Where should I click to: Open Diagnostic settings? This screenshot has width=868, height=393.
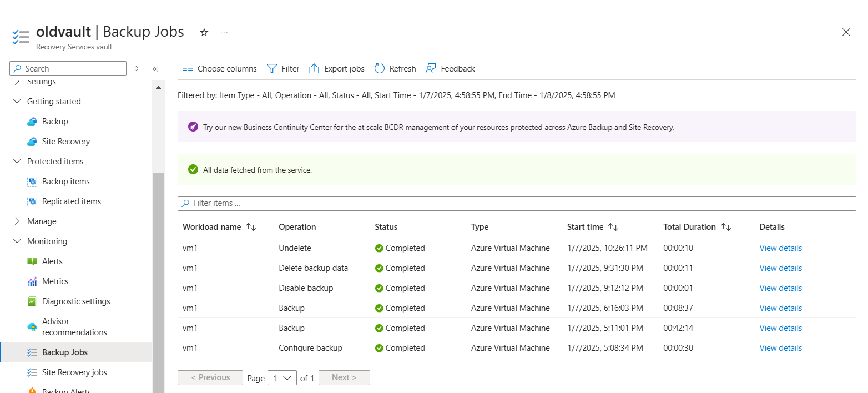[x=76, y=301]
